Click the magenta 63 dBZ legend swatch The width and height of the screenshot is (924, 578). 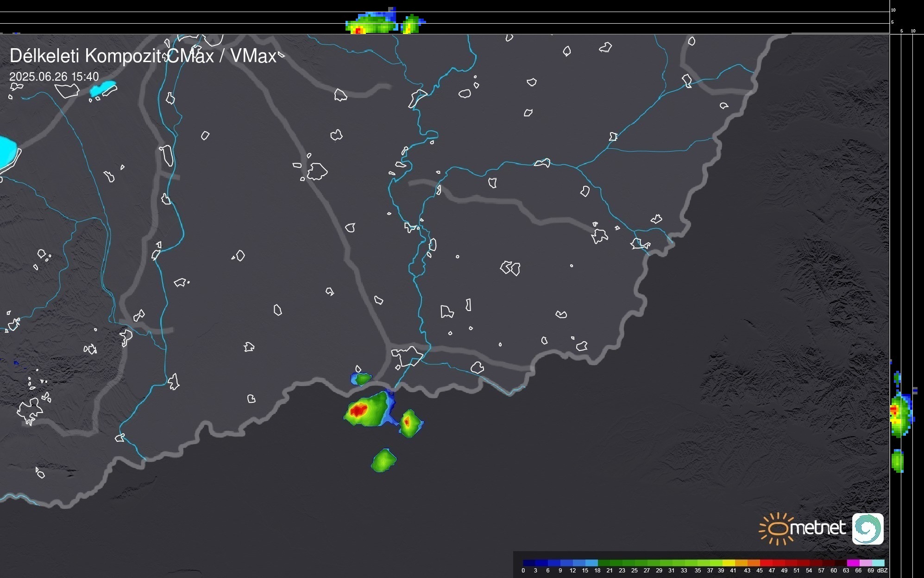coord(853,563)
